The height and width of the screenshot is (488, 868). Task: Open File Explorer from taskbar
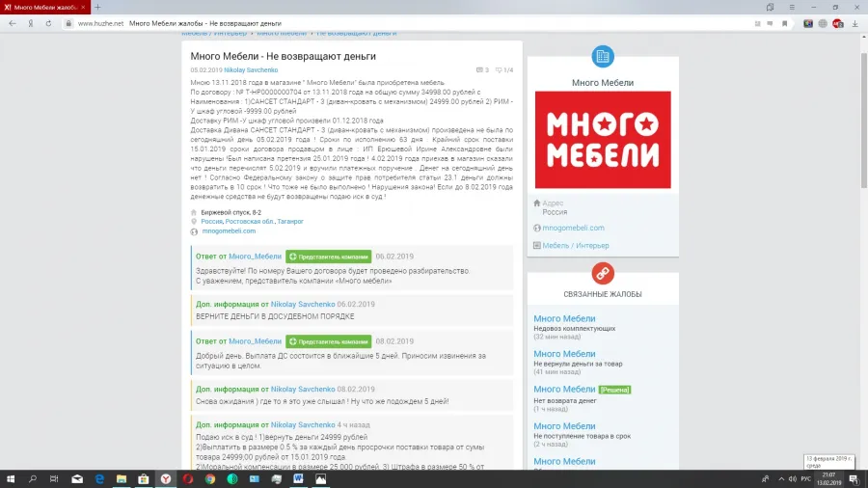(122, 478)
